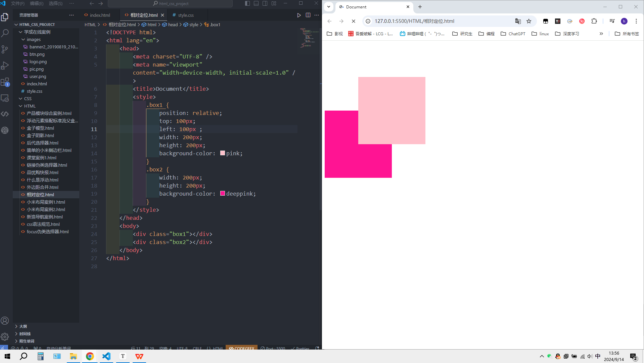644x363 pixels.
Task: Toggle the primary side bar visibility
Action: click(247, 3)
